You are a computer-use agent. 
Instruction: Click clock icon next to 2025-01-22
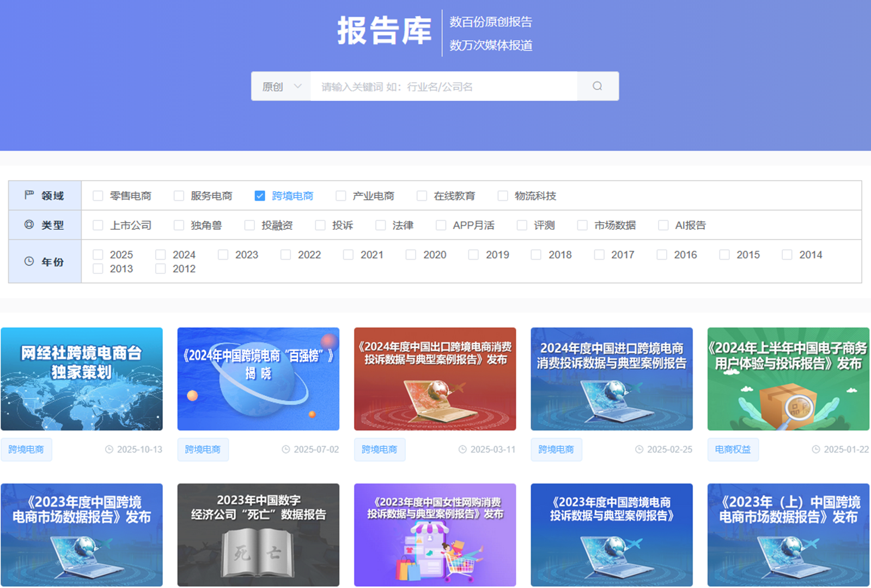coord(816,449)
